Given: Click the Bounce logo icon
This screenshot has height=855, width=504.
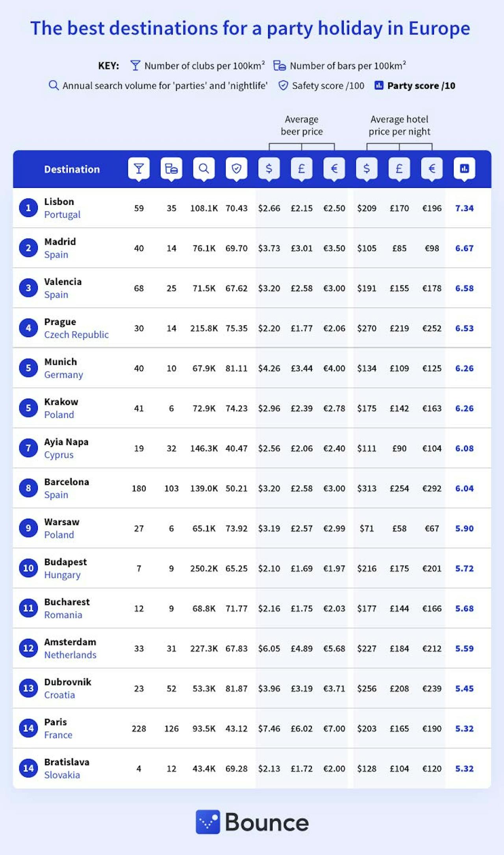Looking at the screenshot, I should (208, 822).
